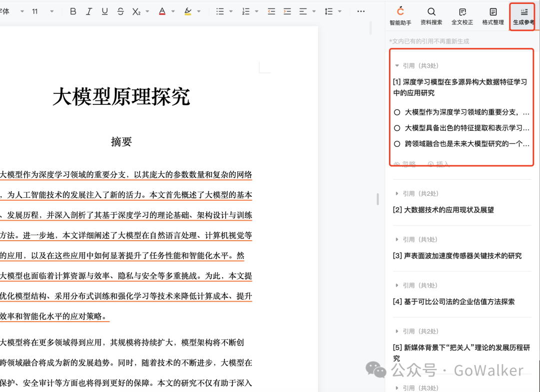Open the 格式整理 formatting tool

click(493, 16)
